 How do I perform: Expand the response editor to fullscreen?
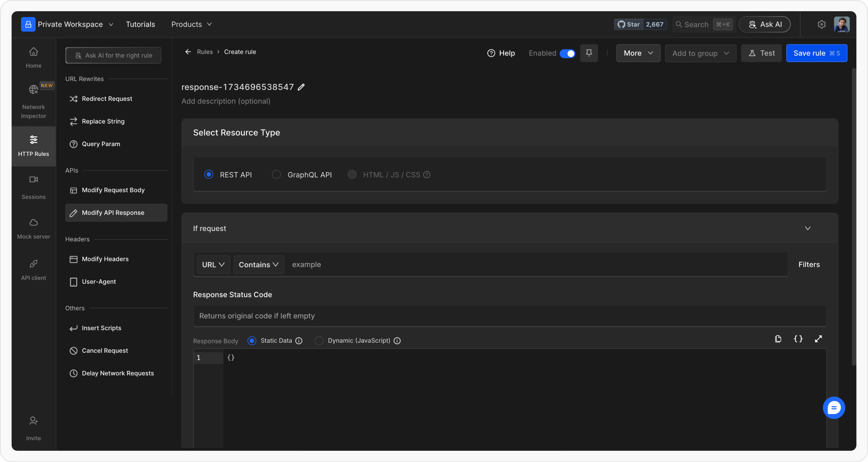818,339
